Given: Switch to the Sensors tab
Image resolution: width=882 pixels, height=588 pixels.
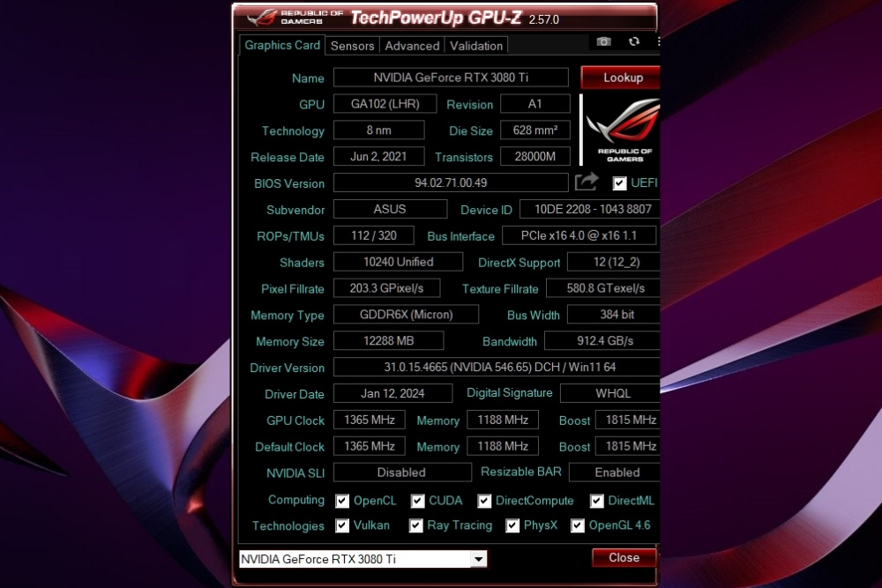Looking at the screenshot, I should pyautogui.click(x=352, y=46).
